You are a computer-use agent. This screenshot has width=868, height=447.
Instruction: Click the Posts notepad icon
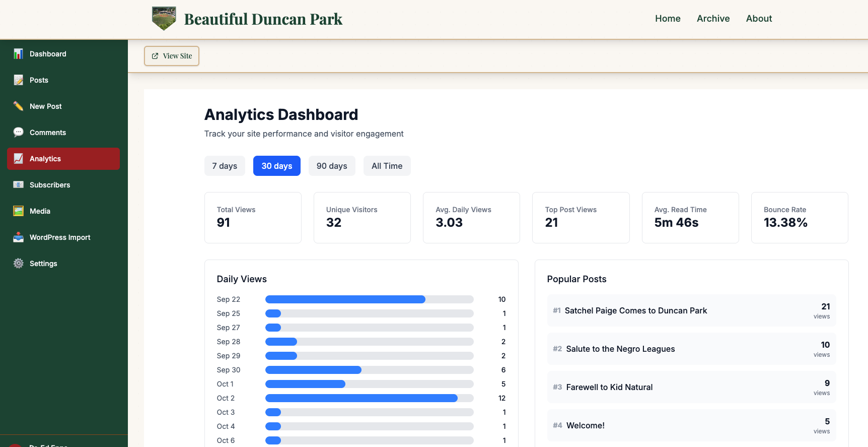(19, 80)
